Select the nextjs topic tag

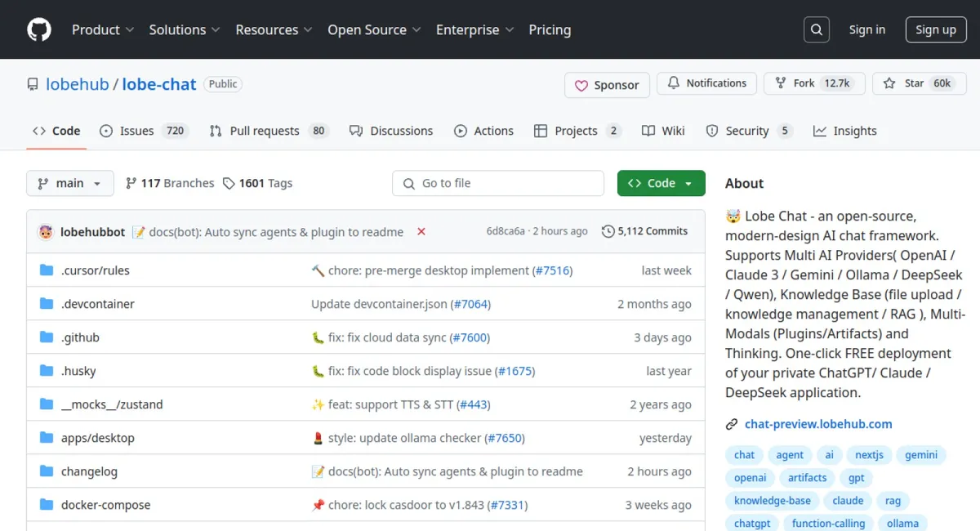[x=870, y=455]
